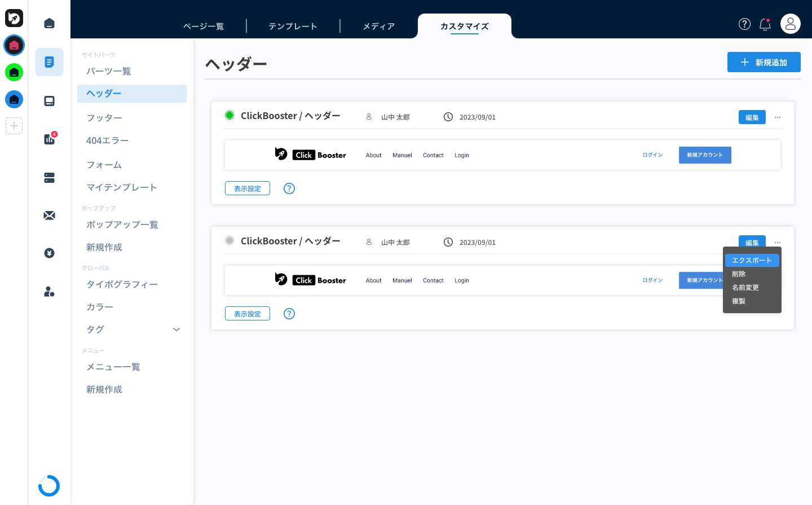The height and width of the screenshot is (505, 812).
Task: Close the three-dot menu on second header card
Action: coord(778,243)
